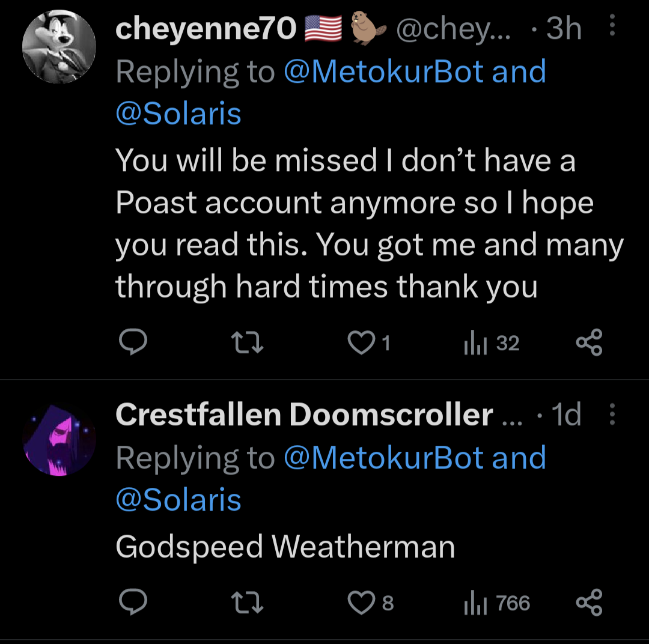
Task: Retweet cheyenne70's tweet
Action: (x=248, y=343)
